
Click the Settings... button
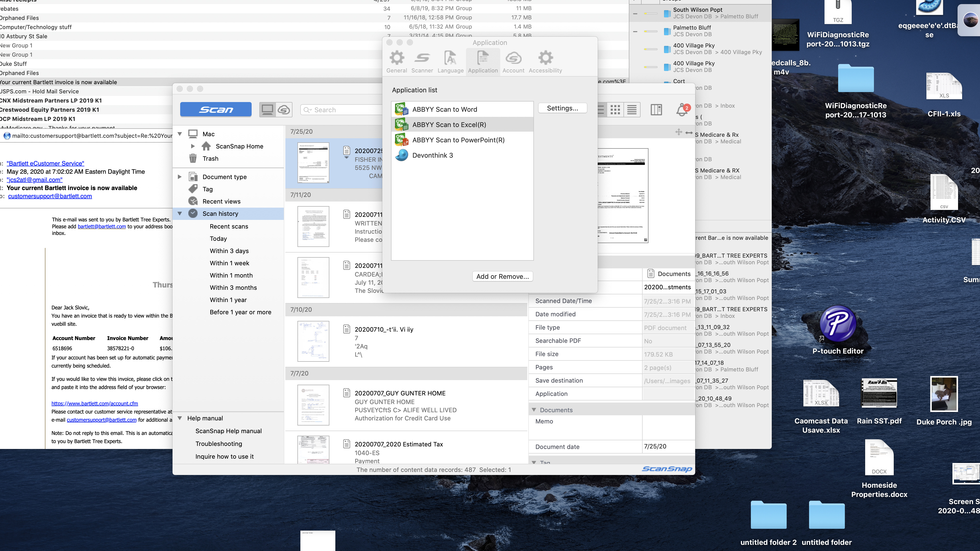point(562,108)
